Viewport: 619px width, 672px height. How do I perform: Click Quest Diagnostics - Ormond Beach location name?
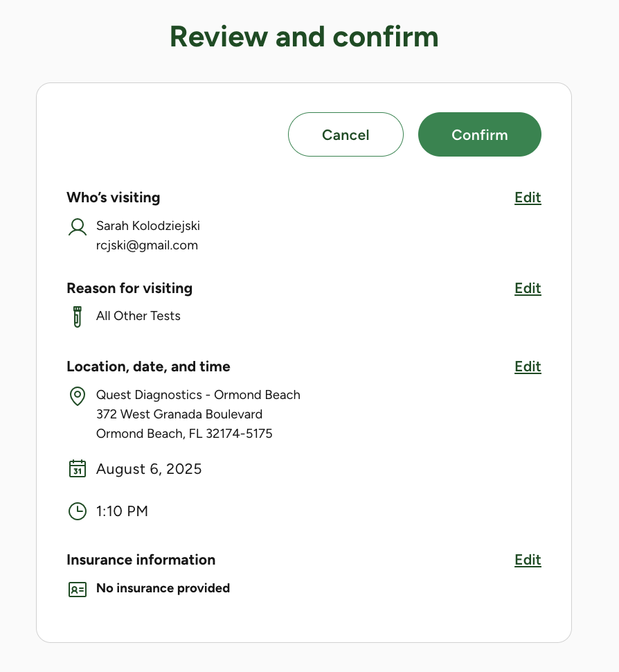(198, 395)
